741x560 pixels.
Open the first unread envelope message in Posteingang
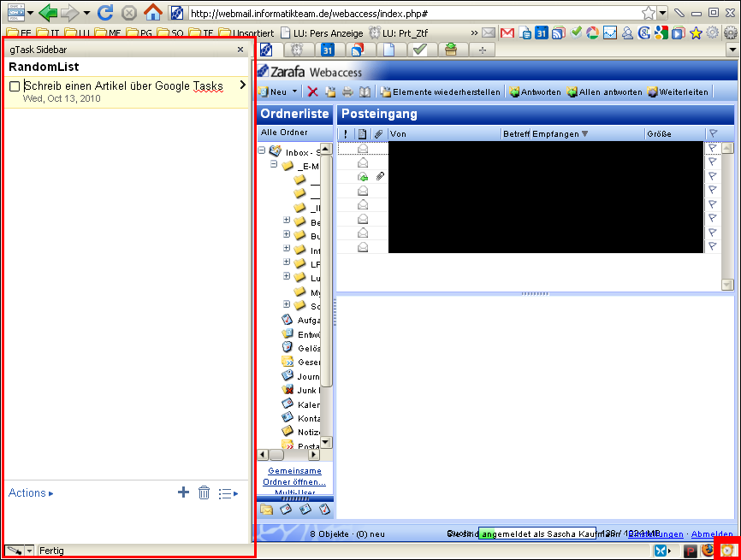(363, 149)
